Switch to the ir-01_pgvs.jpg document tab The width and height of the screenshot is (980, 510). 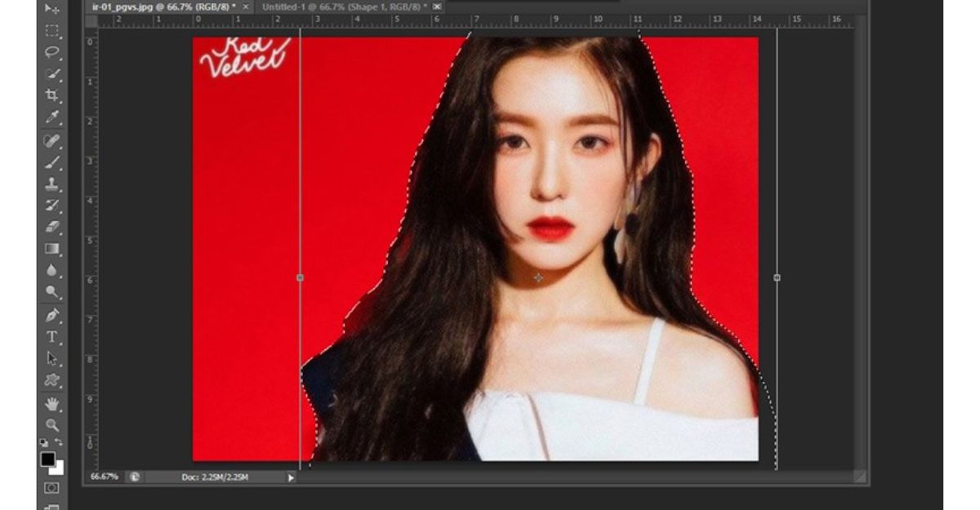[163, 7]
